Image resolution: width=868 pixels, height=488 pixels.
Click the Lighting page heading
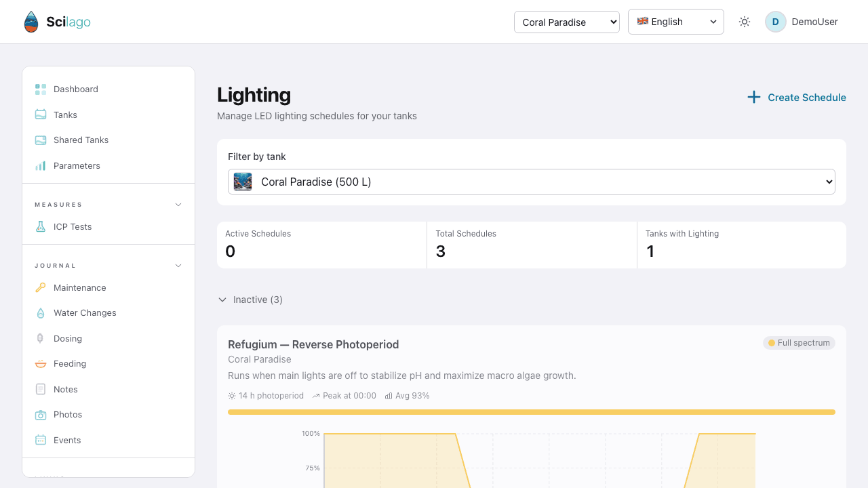coord(254,95)
